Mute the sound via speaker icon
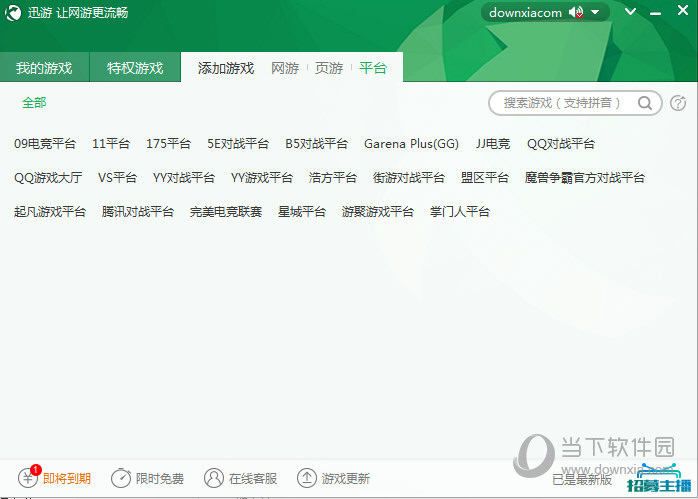This screenshot has width=698, height=499. (576, 12)
